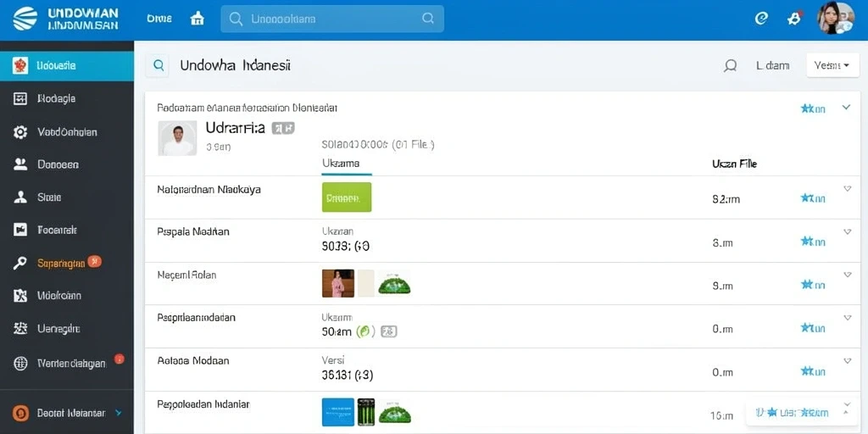
Task: Click inside the top search field
Action: 332,19
